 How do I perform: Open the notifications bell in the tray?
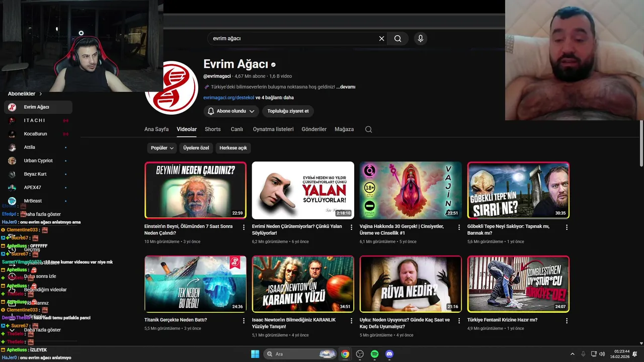tap(635, 354)
